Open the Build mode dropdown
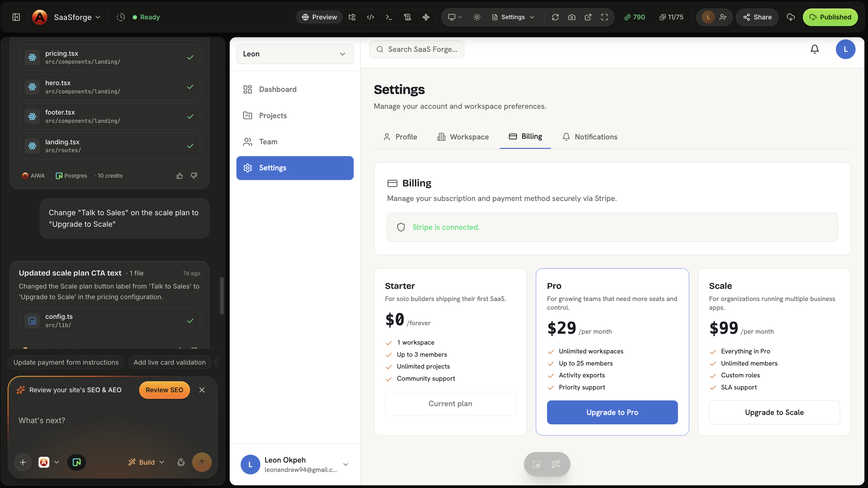868x488 pixels. click(x=146, y=462)
